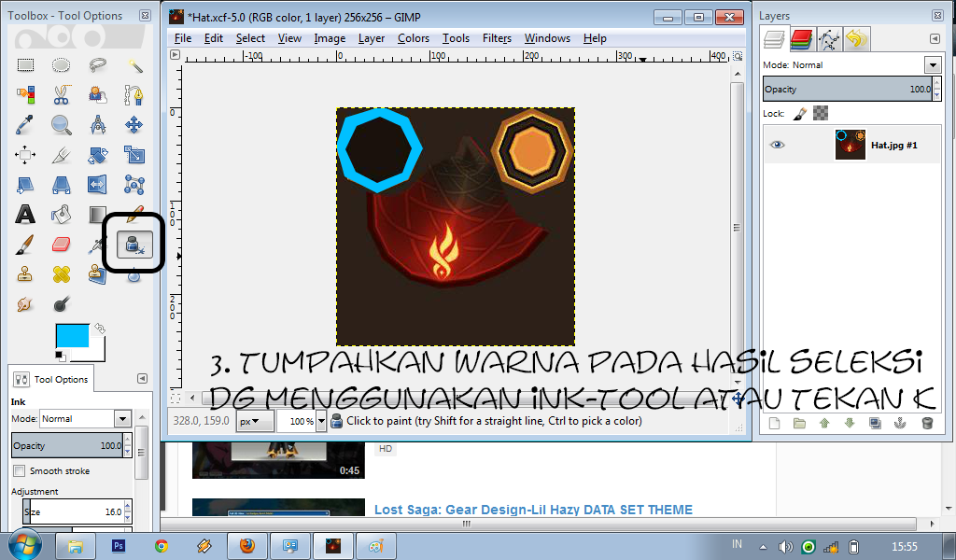Open the Ink tool Mode dropdown

click(x=122, y=419)
